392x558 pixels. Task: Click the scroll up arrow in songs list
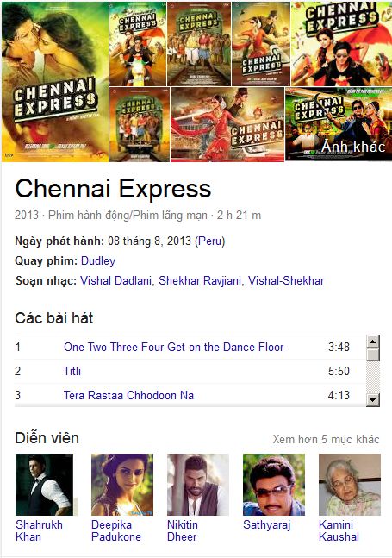coord(373,342)
